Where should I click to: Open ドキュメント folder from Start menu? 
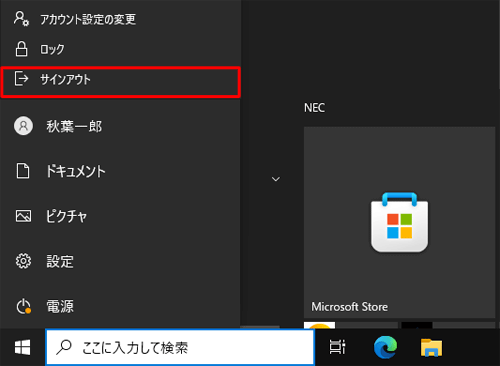click(120, 171)
